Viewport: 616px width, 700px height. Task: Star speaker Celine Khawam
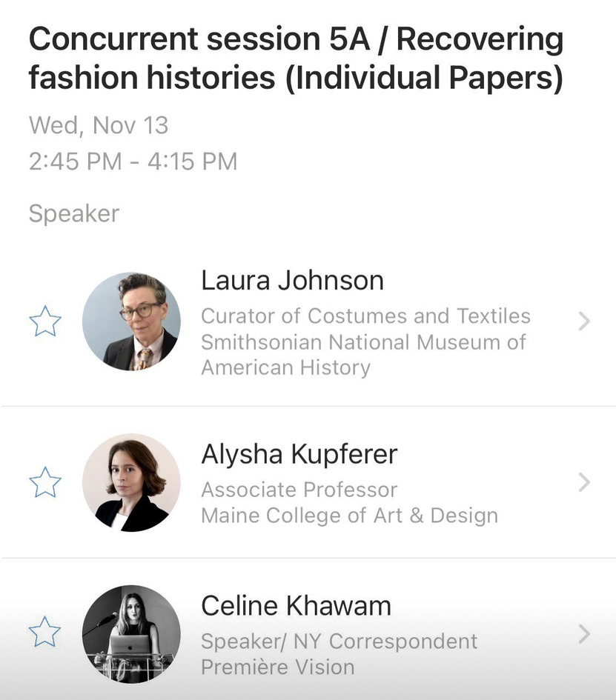44,633
